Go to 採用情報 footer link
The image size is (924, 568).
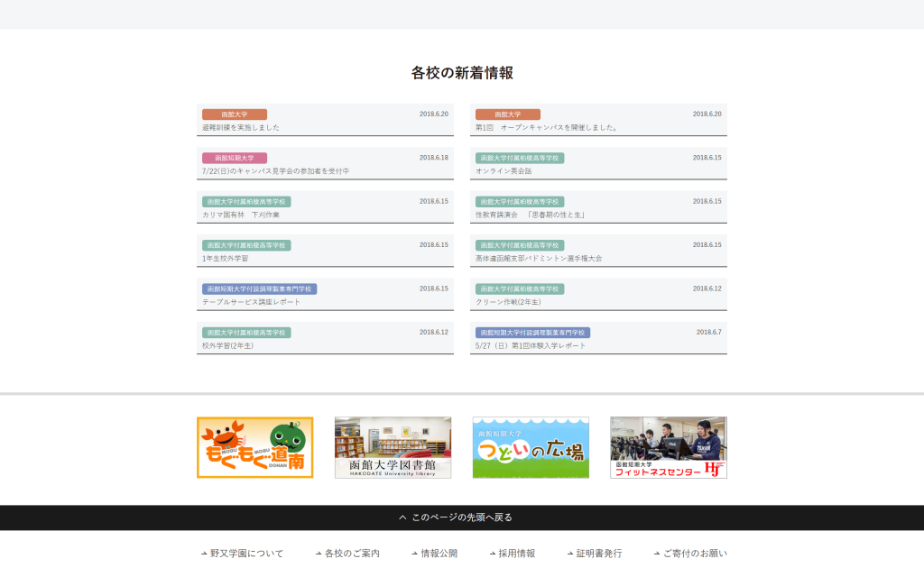tap(513, 554)
